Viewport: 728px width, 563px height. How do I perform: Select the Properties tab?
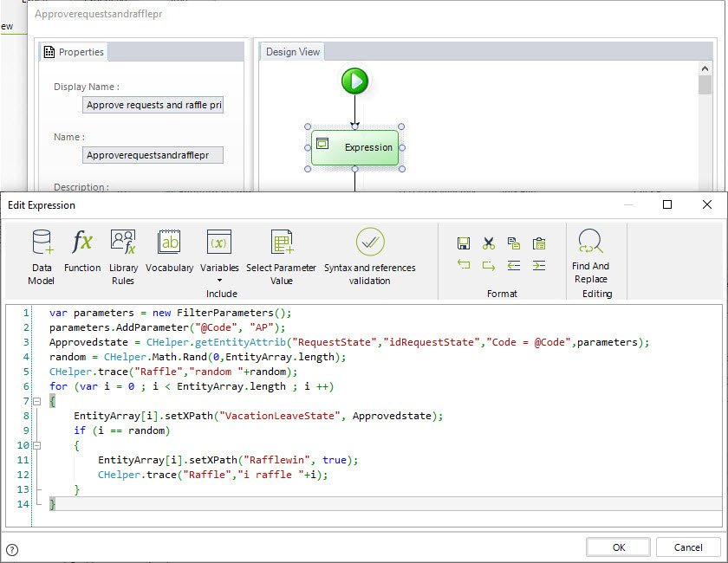[x=74, y=52]
